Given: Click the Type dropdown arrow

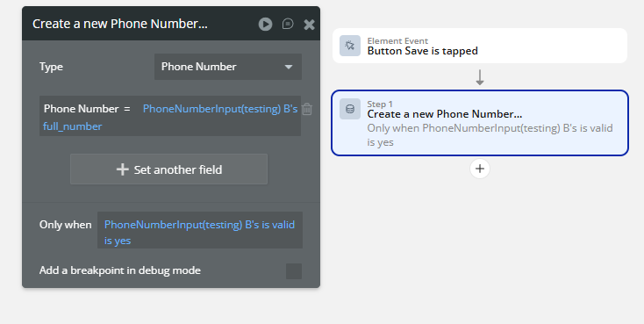Looking at the screenshot, I should (x=289, y=67).
